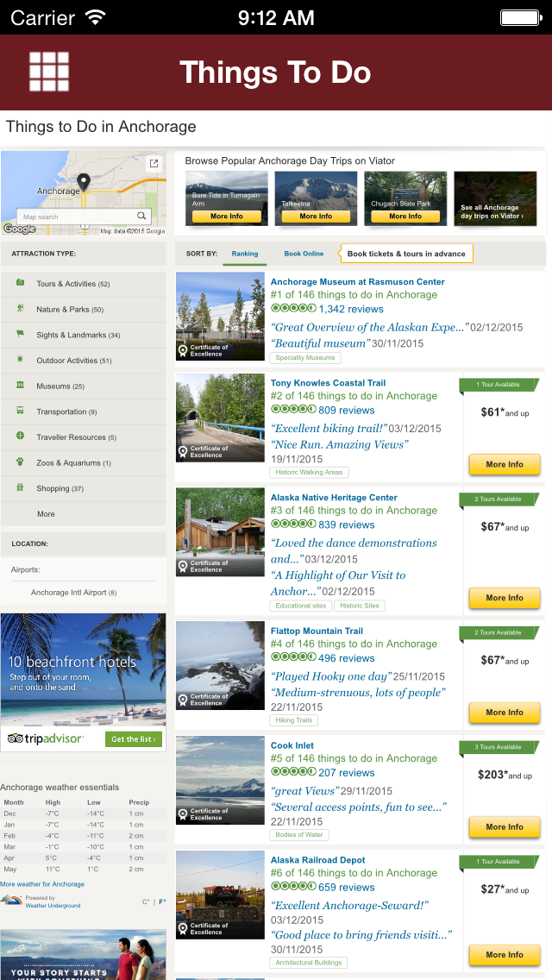Filter by Shopping (37)

pos(60,489)
